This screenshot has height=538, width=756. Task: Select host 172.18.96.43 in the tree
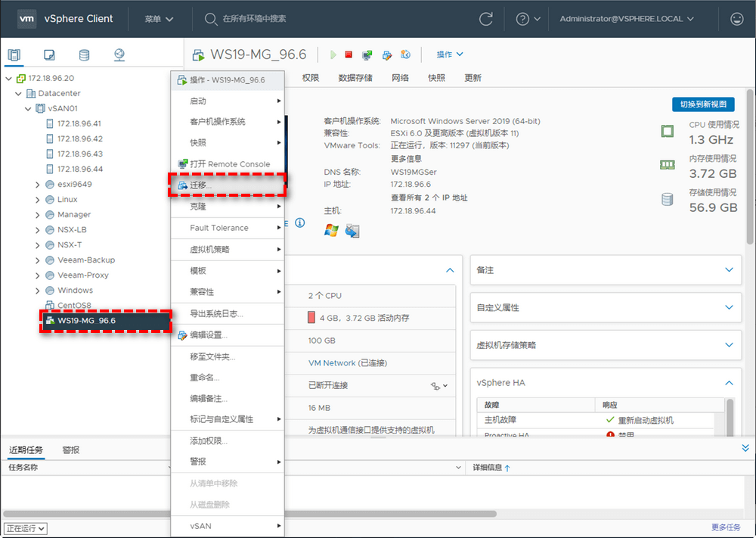(x=79, y=154)
